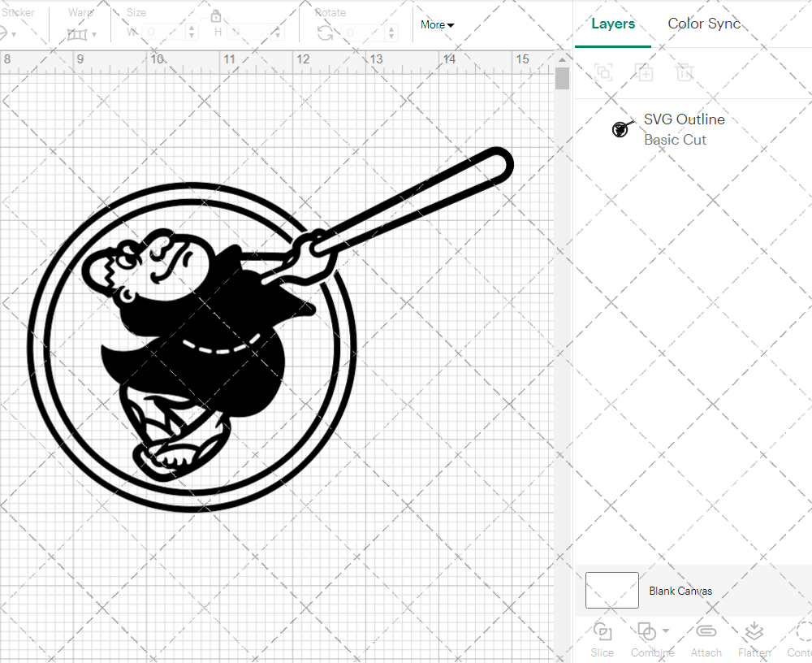Click the Width stepper up arrow
This screenshot has width=812, height=663.
point(192,28)
